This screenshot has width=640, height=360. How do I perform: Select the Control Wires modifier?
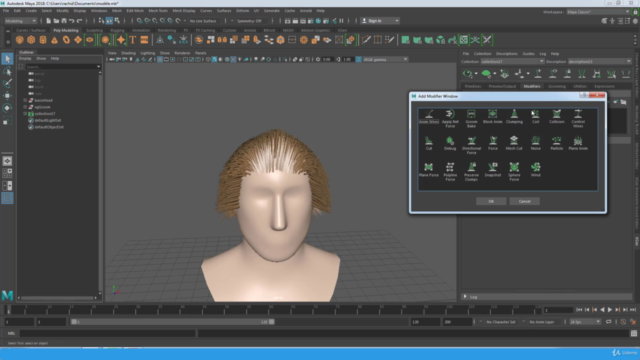[578, 118]
